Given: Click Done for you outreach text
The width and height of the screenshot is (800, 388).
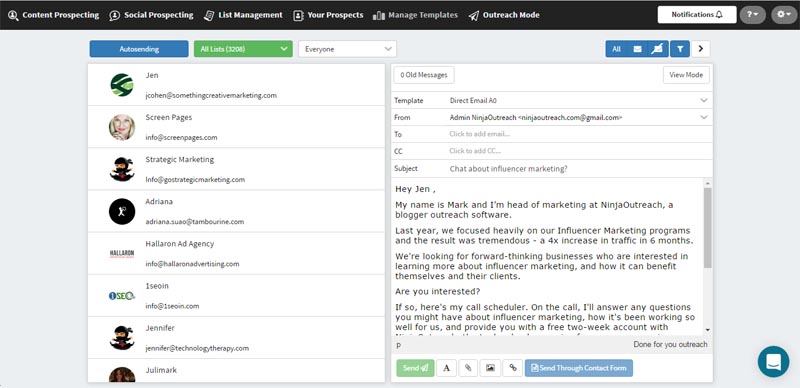Looking at the screenshot, I should 670,344.
